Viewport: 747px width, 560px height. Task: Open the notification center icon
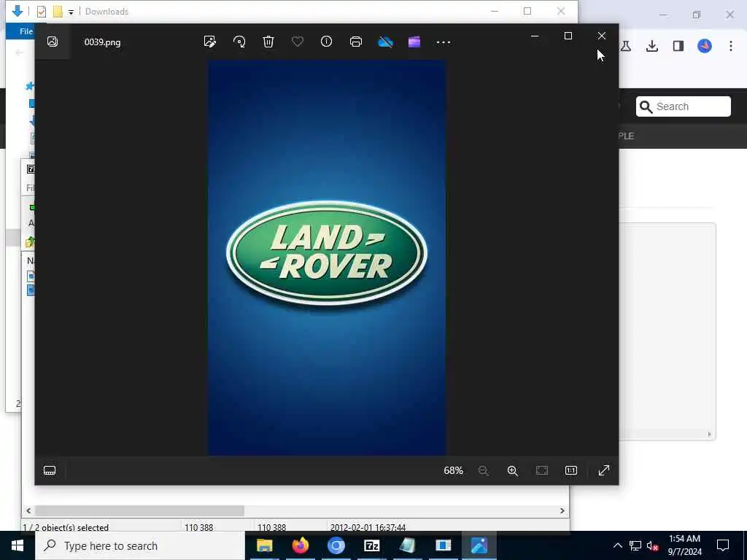pos(723,545)
